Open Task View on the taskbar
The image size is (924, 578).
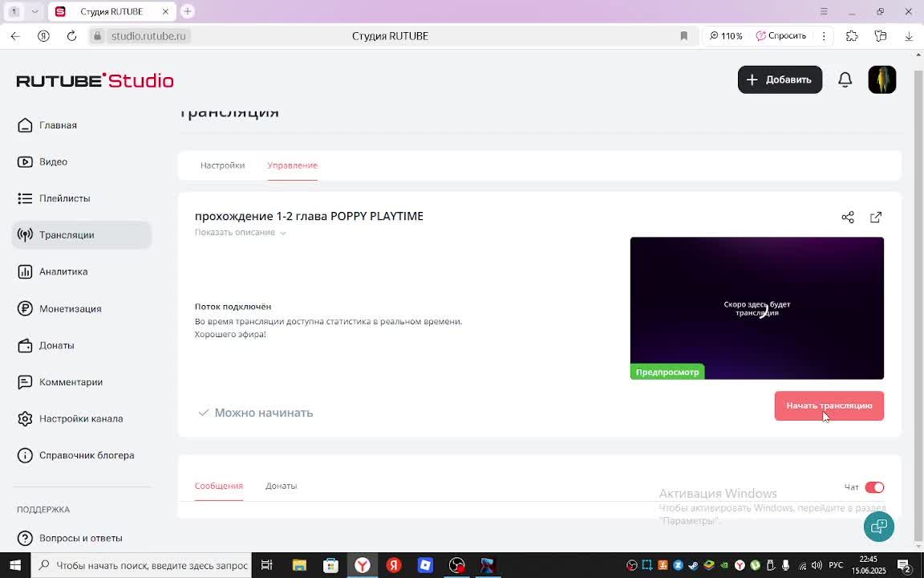coord(266,566)
